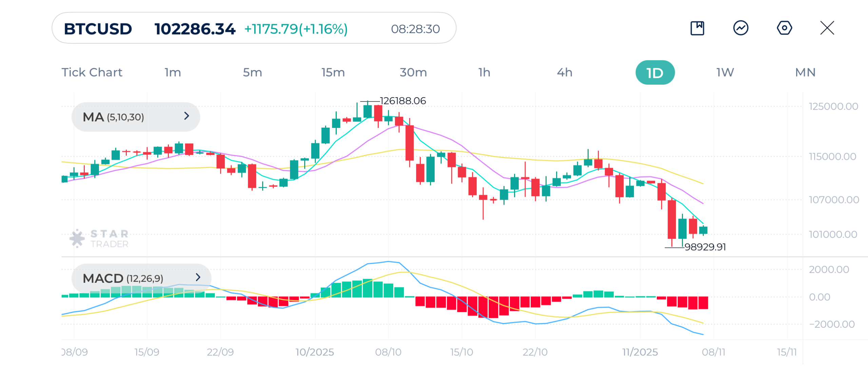Select the 30m timeframe

click(413, 72)
